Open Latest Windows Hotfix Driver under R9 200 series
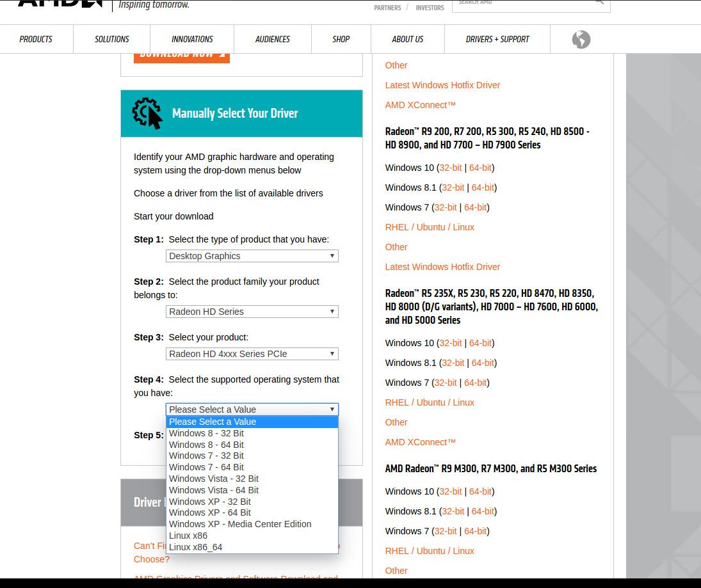 442,267
